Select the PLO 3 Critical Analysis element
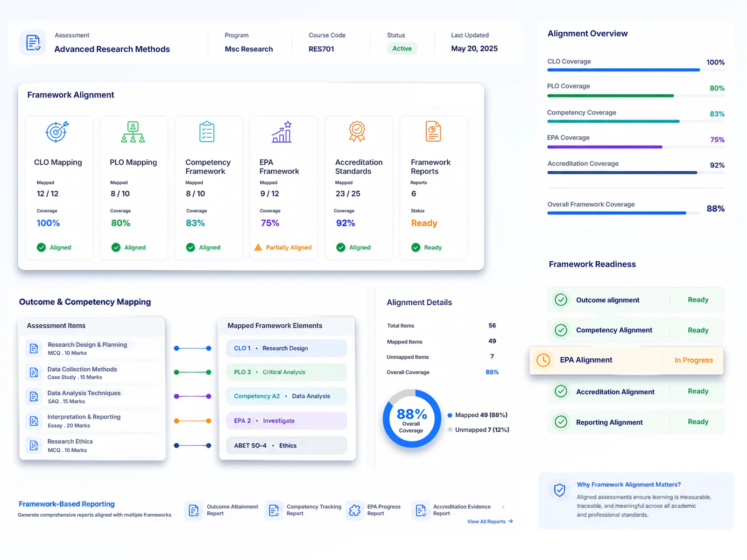The height and width of the screenshot is (560, 747). pos(287,372)
